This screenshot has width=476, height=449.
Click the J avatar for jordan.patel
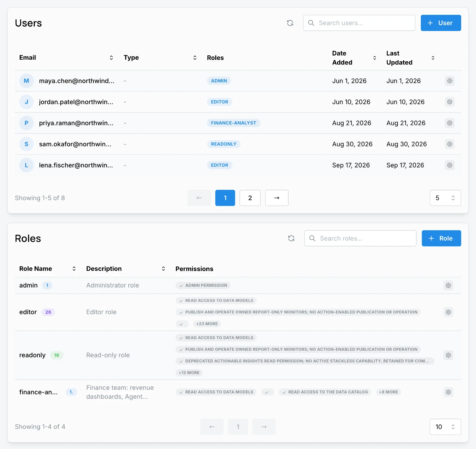(x=27, y=102)
